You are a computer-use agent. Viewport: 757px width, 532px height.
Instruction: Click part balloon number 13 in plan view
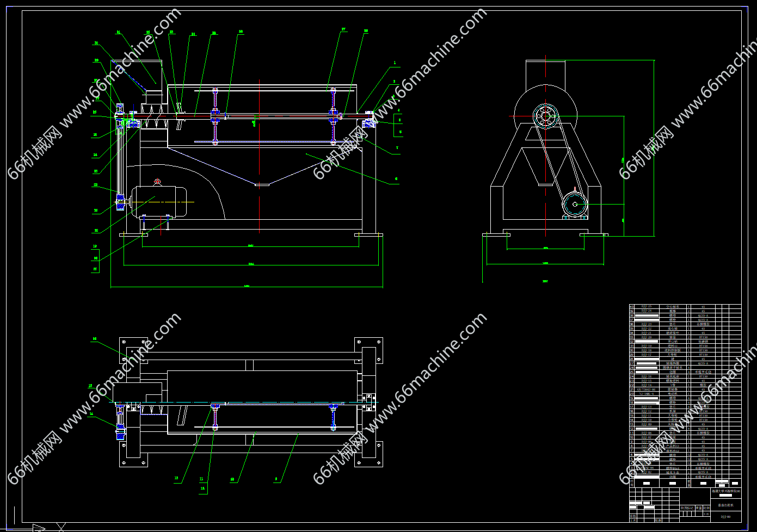176,479
